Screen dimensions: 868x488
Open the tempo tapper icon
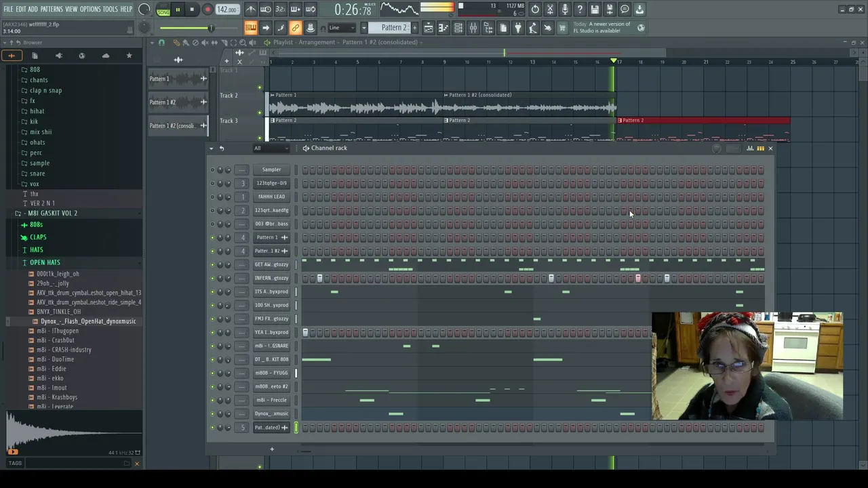click(533, 28)
